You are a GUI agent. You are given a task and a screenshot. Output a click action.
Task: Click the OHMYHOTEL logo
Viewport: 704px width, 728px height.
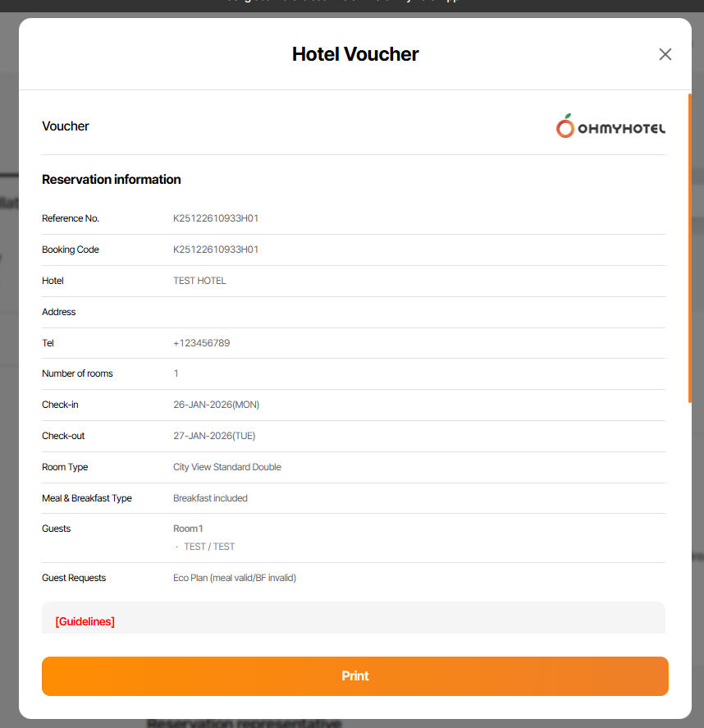610,126
